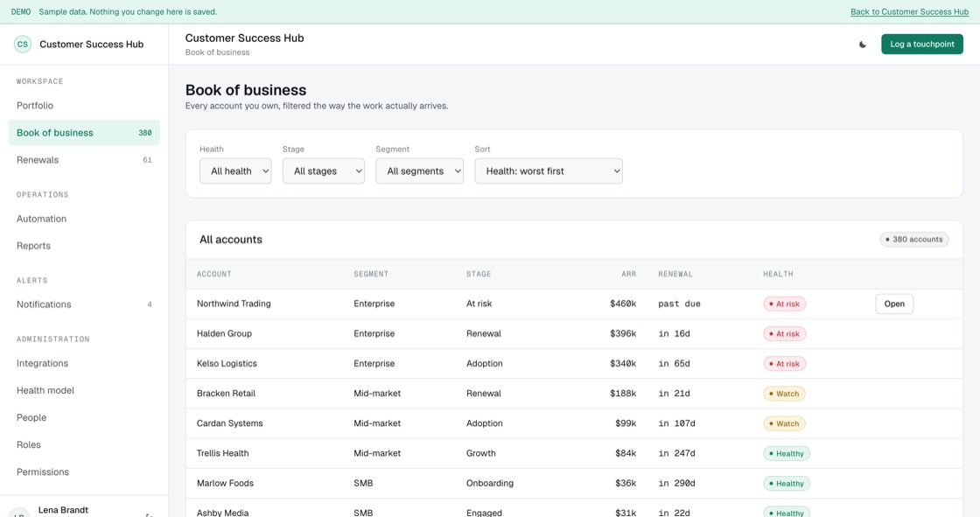Select Kelso Logistics account name
The width and height of the screenshot is (980, 517).
(227, 364)
